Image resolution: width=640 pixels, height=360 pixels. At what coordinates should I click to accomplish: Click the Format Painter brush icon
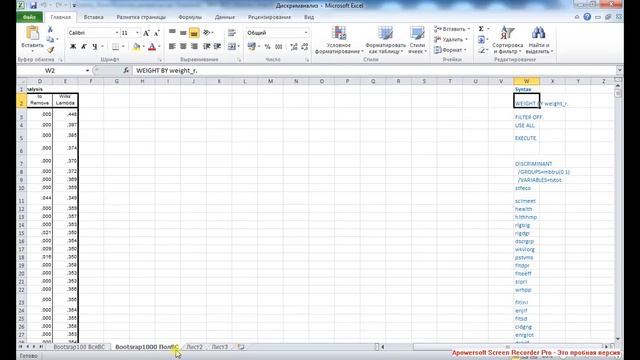coord(50,50)
